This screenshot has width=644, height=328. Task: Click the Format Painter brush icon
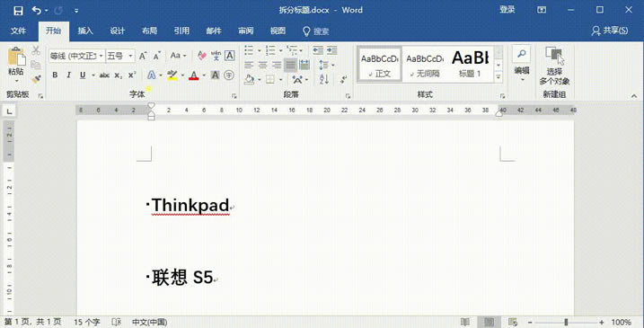pos(36,78)
